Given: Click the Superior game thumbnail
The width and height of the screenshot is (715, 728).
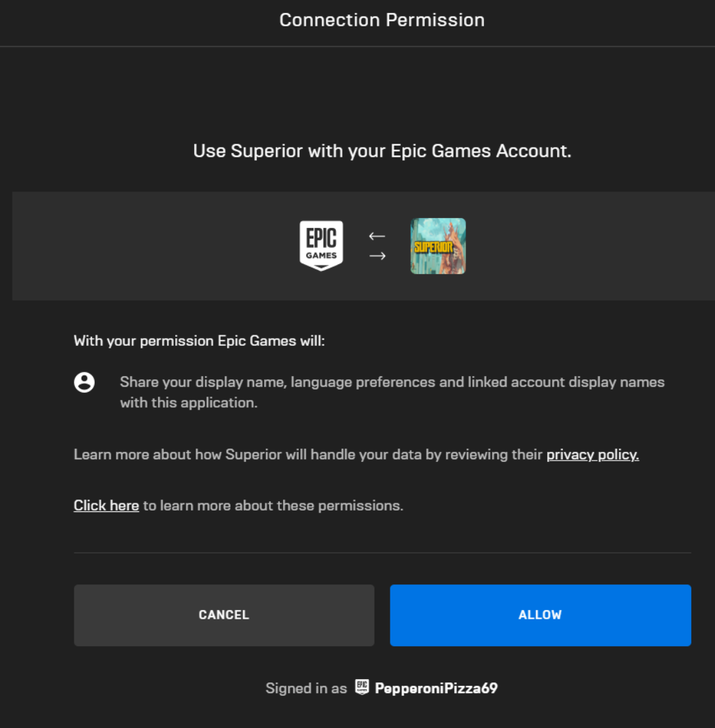Looking at the screenshot, I should point(438,246).
